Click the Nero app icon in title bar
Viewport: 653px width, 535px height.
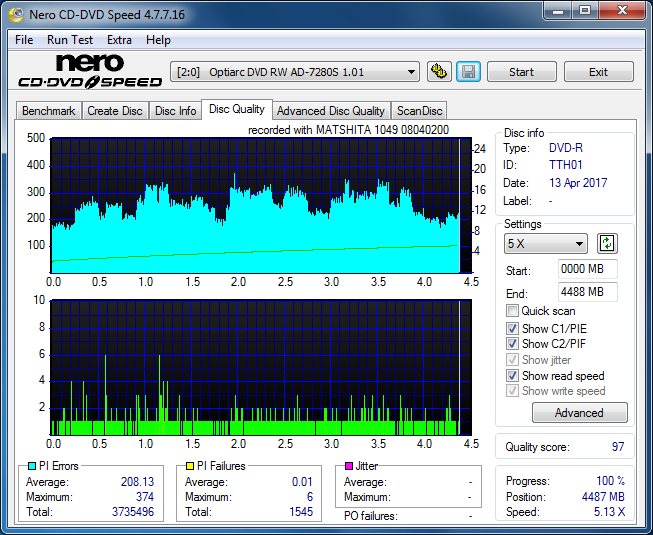pos(12,14)
